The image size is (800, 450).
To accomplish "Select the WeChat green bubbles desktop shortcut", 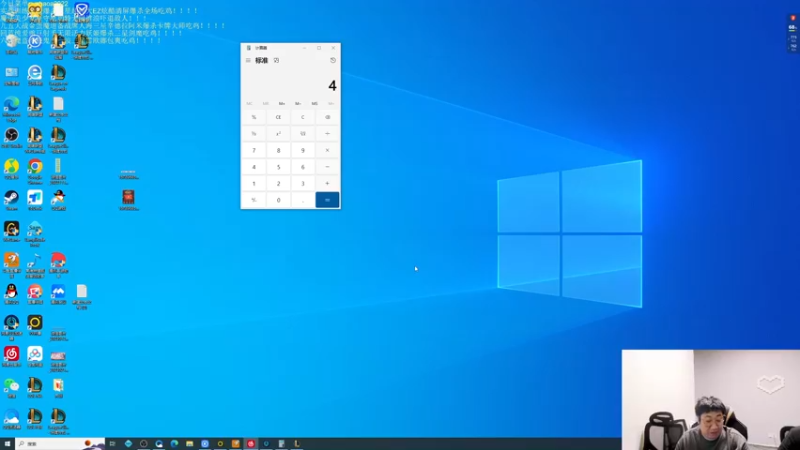I will [x=11, y=388].
